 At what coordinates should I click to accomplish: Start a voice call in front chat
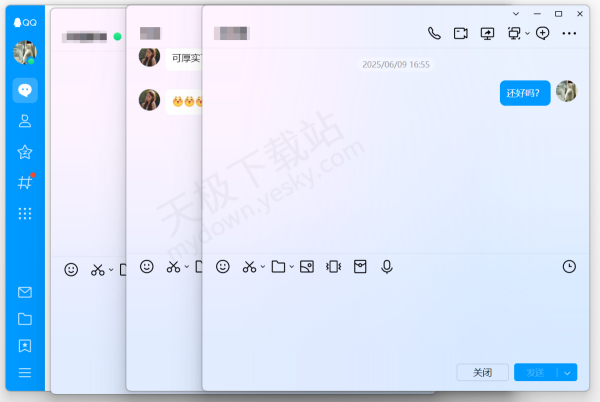434,33
